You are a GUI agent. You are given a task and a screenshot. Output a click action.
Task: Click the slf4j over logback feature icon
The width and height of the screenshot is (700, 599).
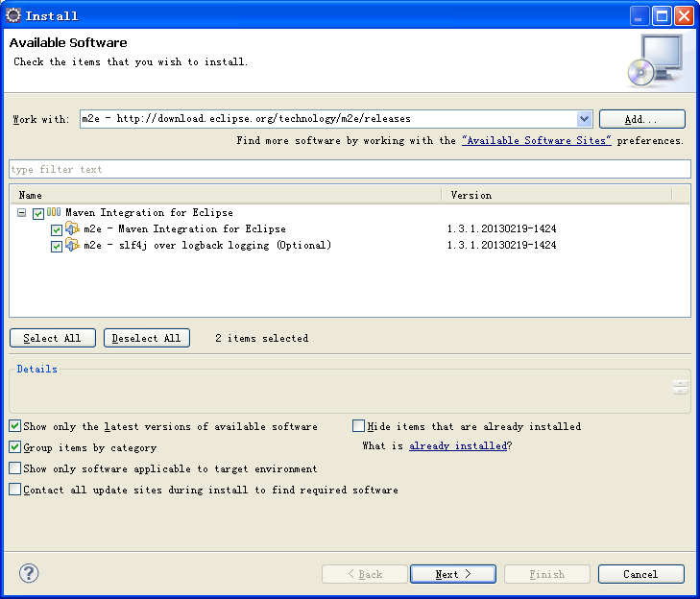click(72, 245)
